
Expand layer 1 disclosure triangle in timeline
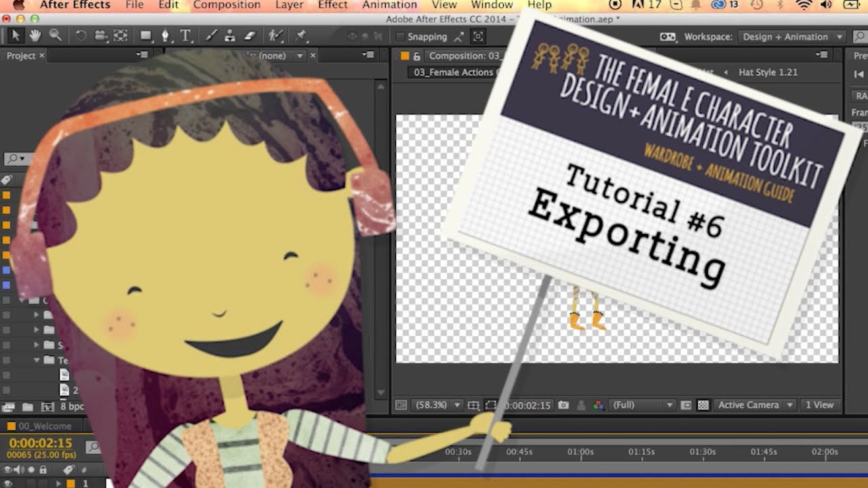(59, 483)
